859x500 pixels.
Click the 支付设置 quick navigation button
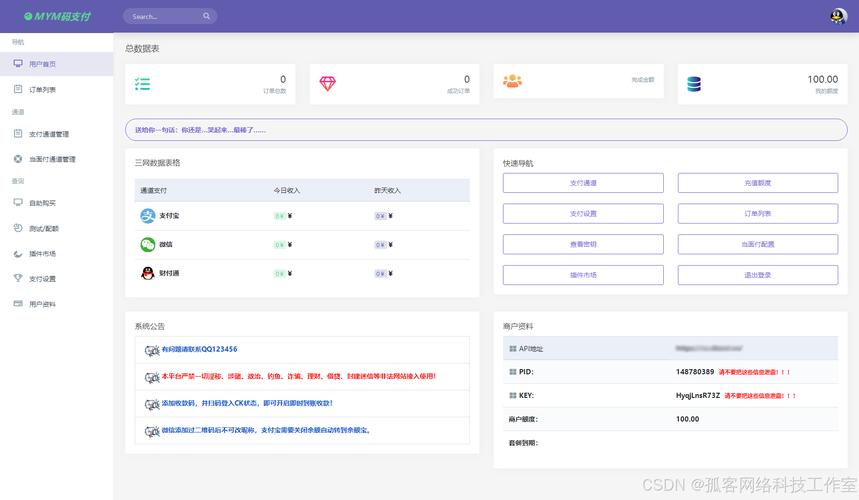click(583, 214)
